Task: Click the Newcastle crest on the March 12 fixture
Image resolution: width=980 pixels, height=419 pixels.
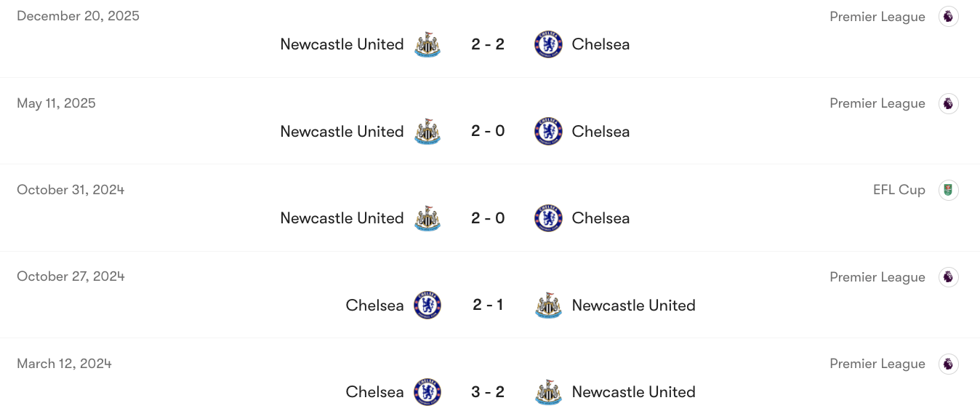Action: [x=547, y=392]
